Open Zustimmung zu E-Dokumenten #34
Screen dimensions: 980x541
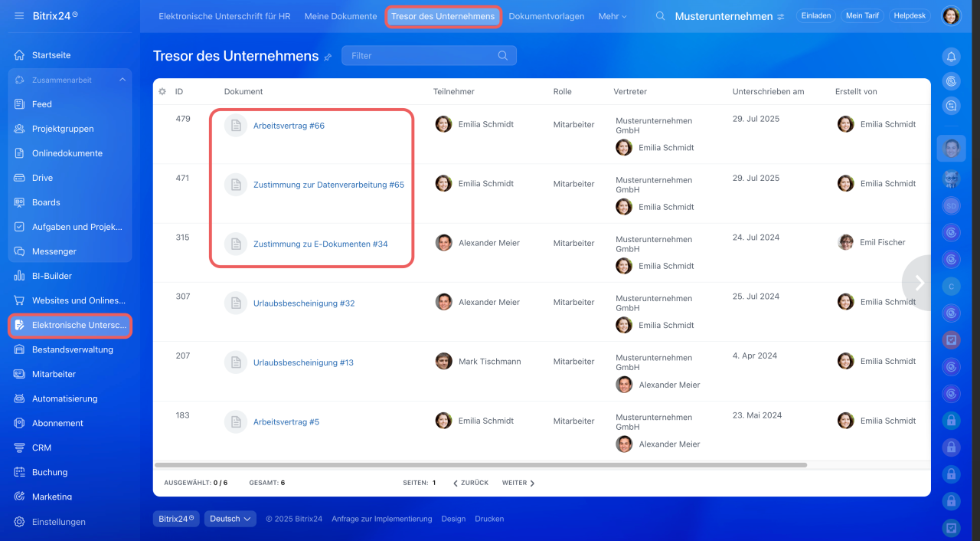click(320, 244)
